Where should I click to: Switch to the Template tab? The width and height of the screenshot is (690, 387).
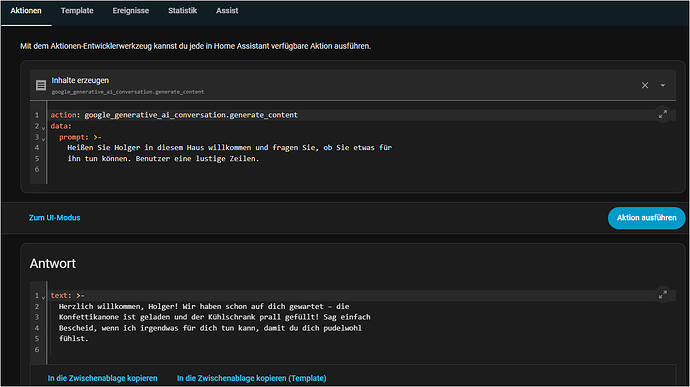coord(77,11)
